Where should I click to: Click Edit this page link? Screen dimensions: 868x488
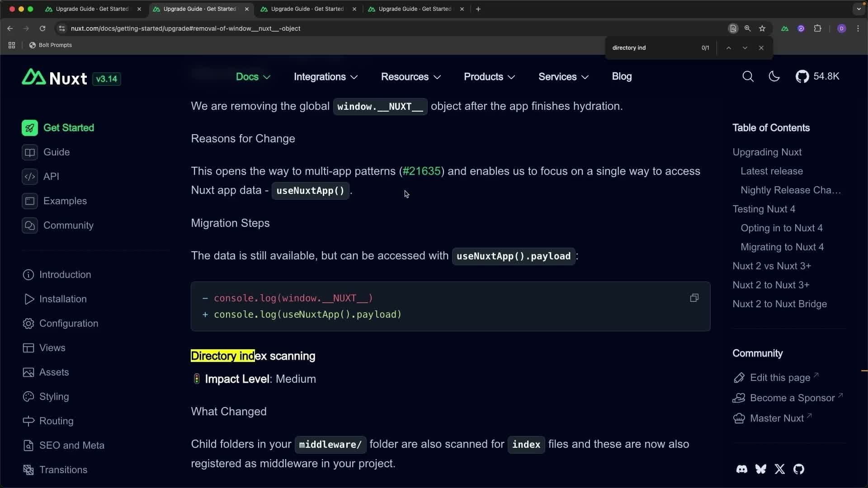point(776,378)
